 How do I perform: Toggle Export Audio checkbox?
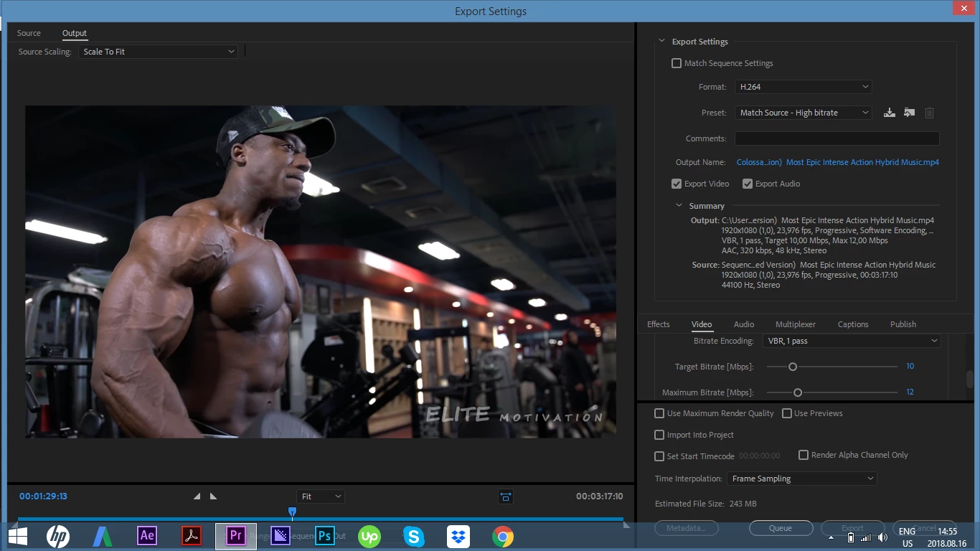tap(748, 184)
